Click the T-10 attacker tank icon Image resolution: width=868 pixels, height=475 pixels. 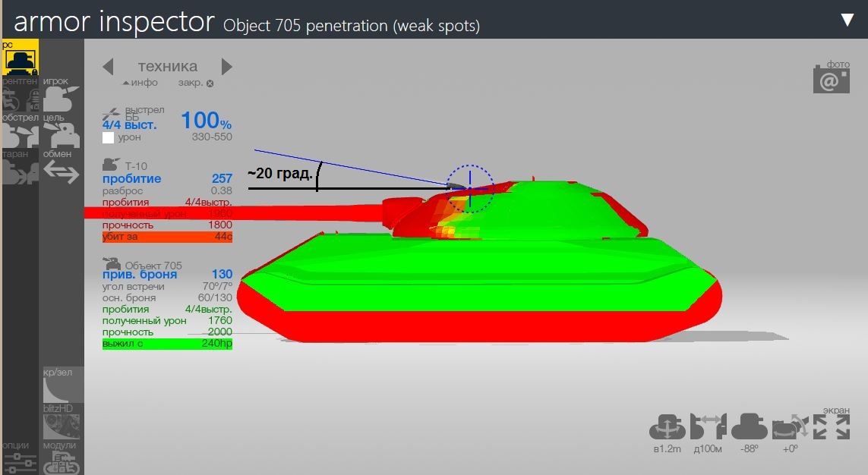pos(111,164)
